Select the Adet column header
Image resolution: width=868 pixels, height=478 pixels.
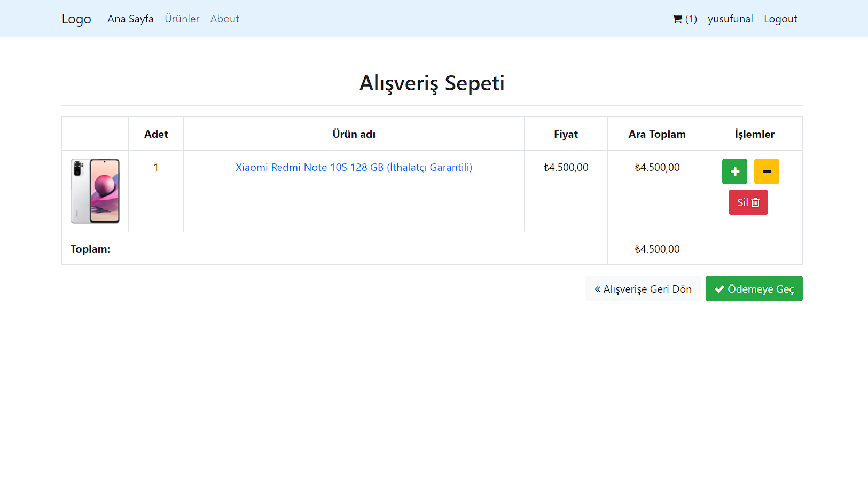tap(156, 134)
